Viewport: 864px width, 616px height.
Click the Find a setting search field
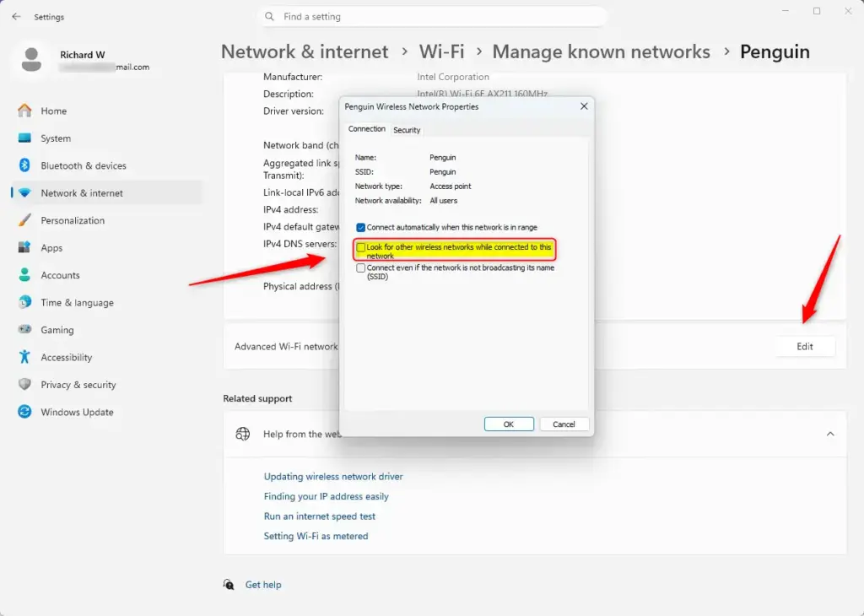coord(433,17)
